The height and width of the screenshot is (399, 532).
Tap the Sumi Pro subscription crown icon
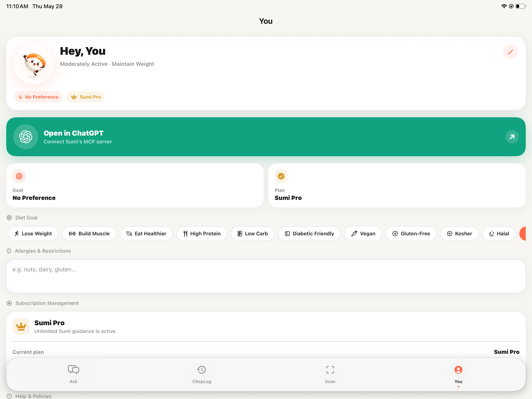(x=21, y=327)
